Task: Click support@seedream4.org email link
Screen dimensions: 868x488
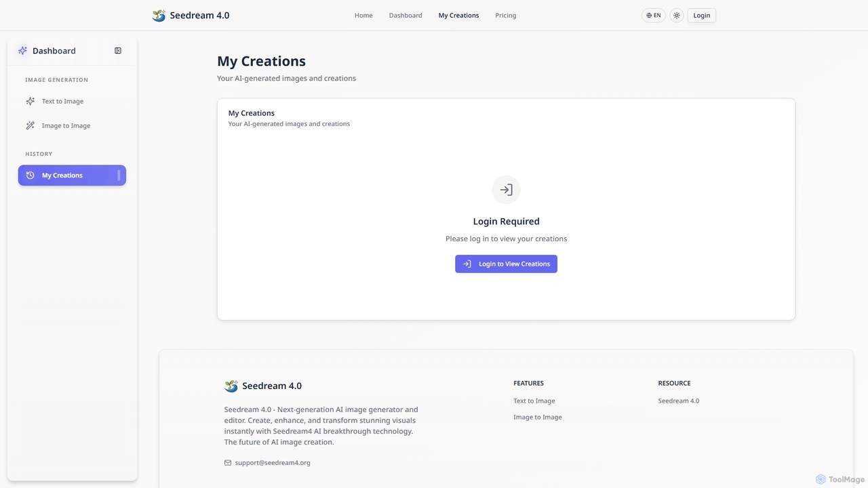Action: pos(273,463)
